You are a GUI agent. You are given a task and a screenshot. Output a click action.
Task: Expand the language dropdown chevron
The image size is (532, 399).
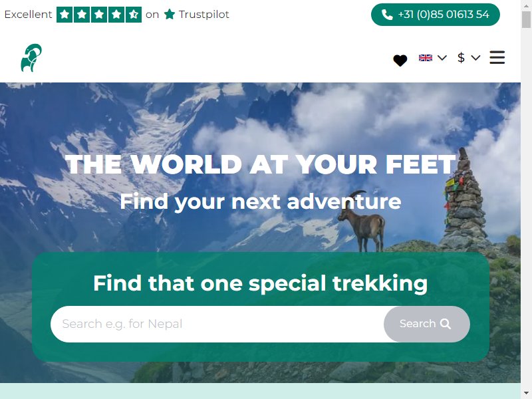coord(442,58)
